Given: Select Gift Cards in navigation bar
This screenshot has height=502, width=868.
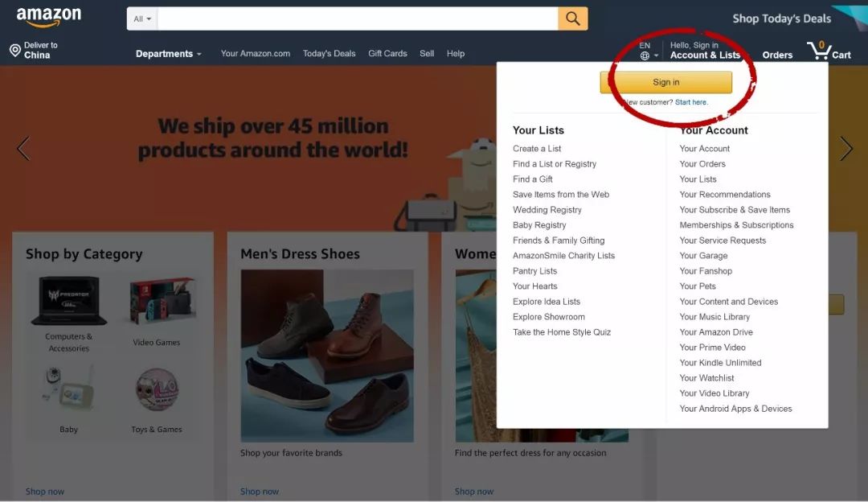Looking at the screenshot, I should 387,54.
